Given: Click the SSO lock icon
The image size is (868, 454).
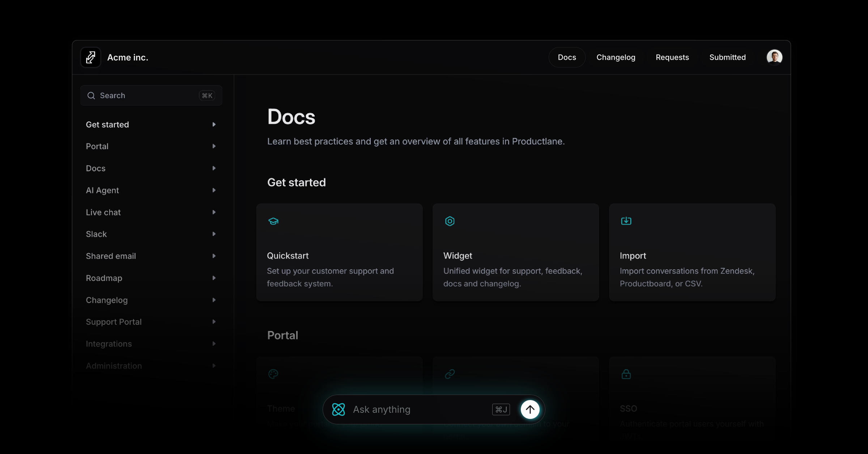Looking at the screenshot, I should click(626, 374).
